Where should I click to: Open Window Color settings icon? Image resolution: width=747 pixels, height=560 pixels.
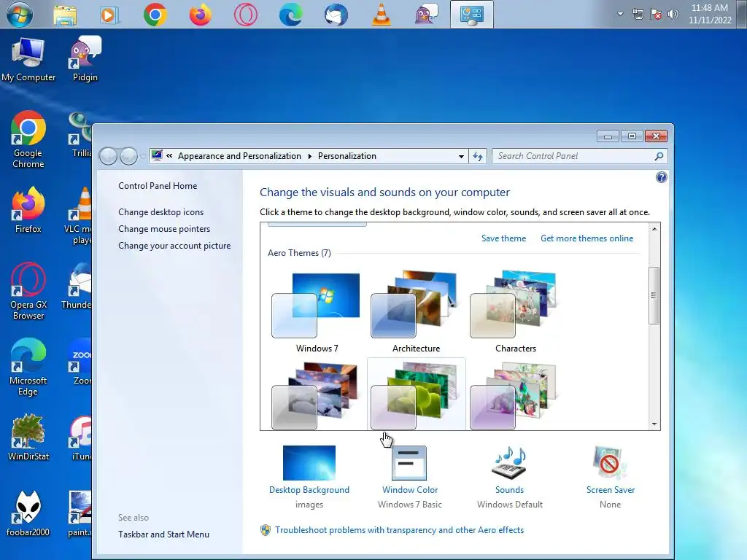click(409, 463)
